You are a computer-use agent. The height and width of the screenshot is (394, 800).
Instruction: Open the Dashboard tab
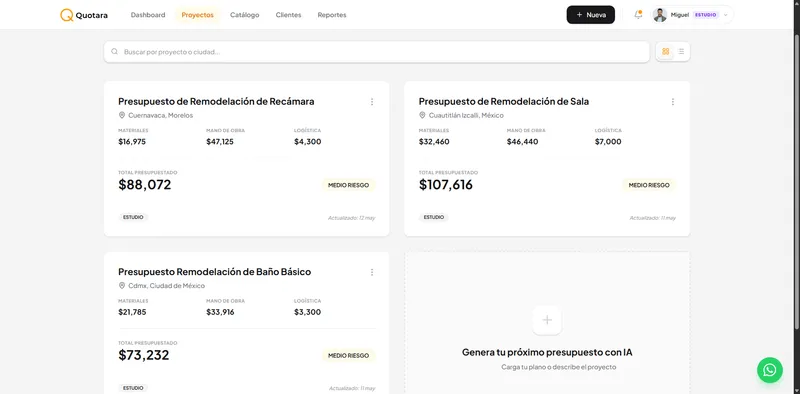tap(148, 15)
